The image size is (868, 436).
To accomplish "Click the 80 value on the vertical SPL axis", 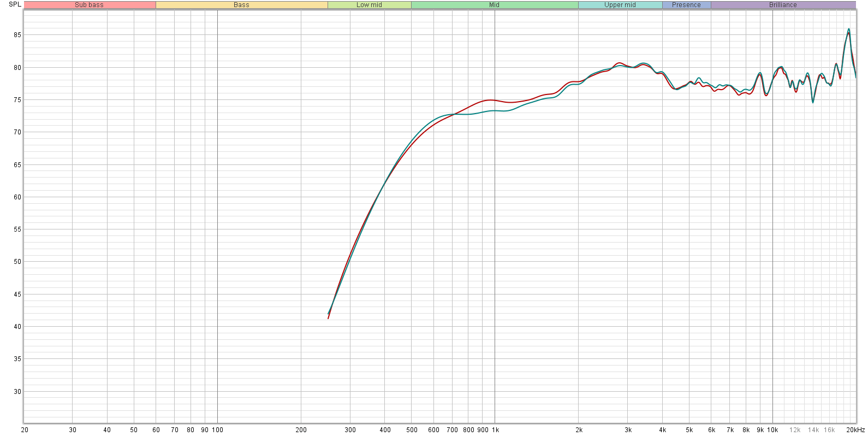I will tap(17, 68).
